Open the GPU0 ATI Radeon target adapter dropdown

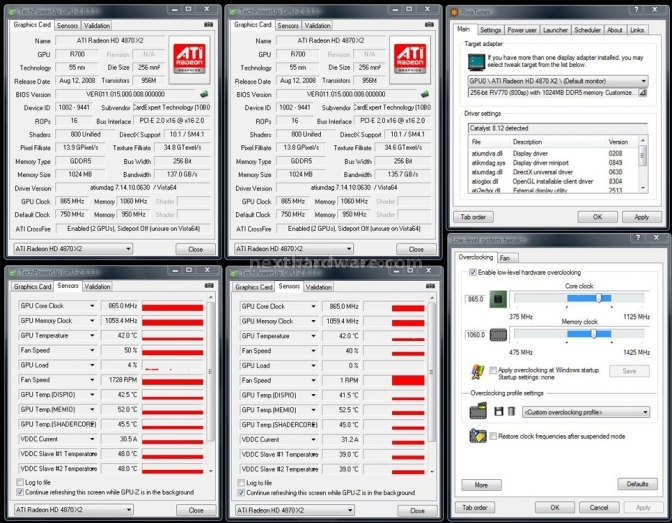point(558,81)
